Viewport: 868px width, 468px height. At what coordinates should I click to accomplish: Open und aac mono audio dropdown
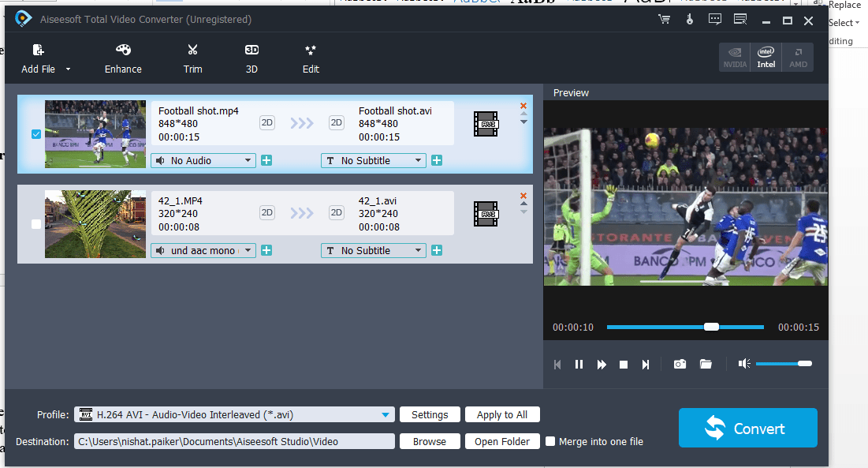pyautogui.click(x=203, y=250)
